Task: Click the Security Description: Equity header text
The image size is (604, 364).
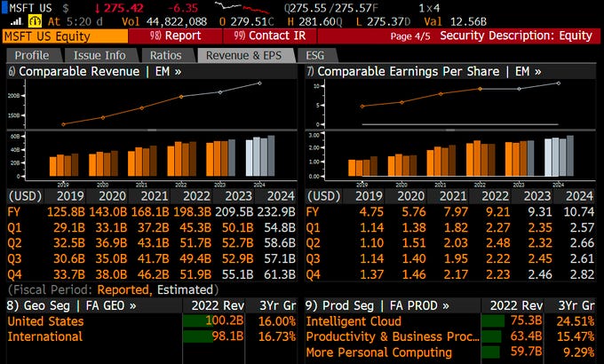Action: click(516, 36)
